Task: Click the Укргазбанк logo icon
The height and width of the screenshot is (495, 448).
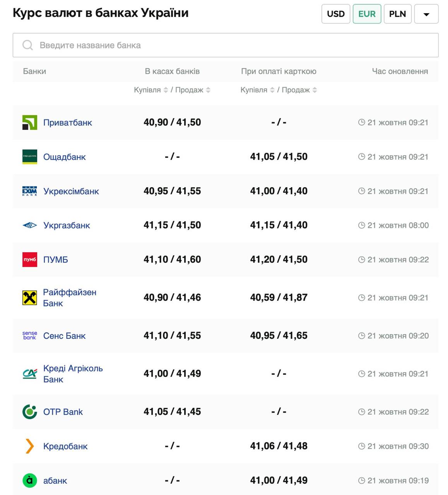Action: 30,225
